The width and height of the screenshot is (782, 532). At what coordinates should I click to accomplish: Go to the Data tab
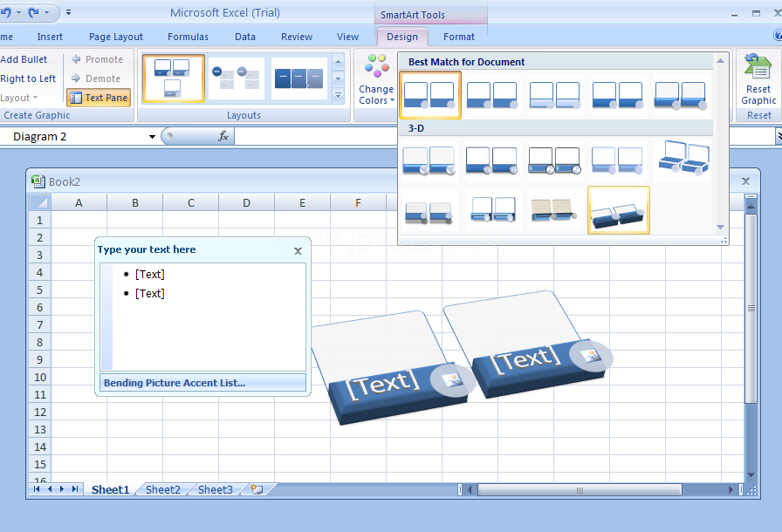click(x=245, y=37)
